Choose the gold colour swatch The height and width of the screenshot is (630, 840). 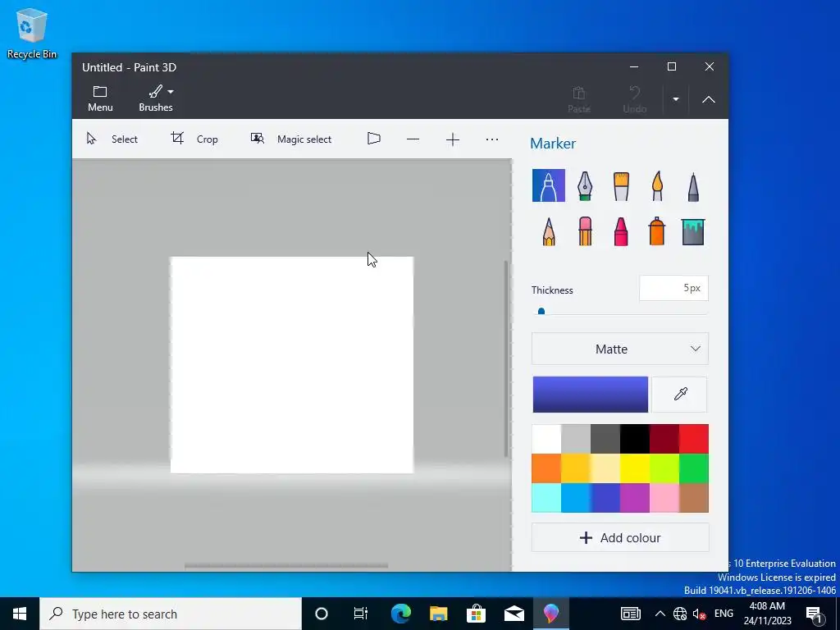point(576,468)
